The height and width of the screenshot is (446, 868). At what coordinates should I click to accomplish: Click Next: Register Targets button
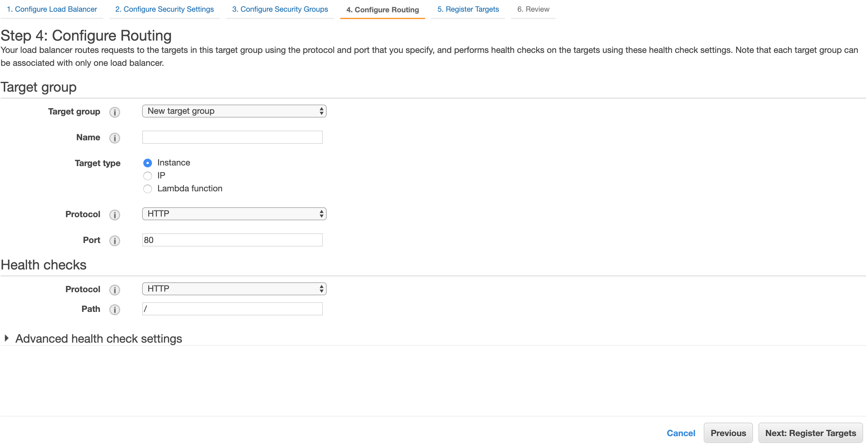click(x=810, y=433)
